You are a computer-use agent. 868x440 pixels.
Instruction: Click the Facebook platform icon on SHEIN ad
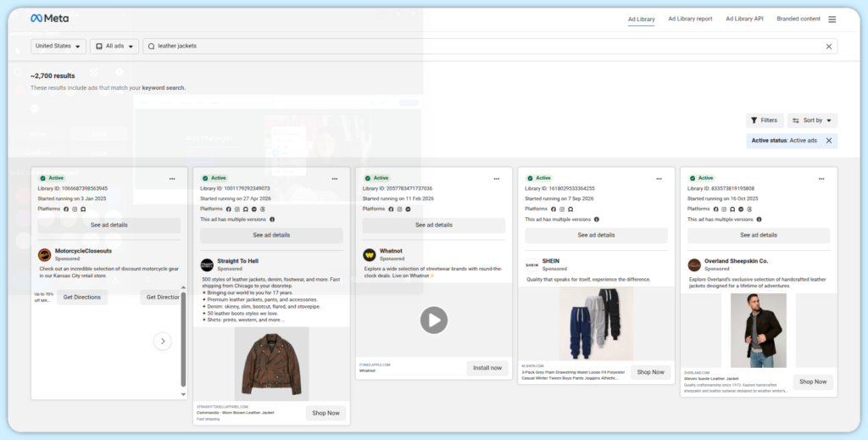[x=553, y=209]
